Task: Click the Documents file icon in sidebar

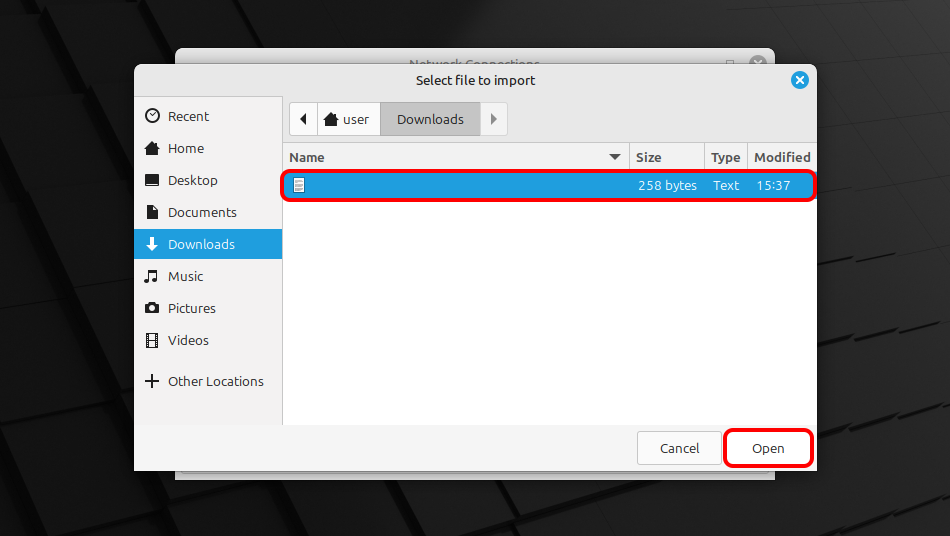Action: (152, 212)
